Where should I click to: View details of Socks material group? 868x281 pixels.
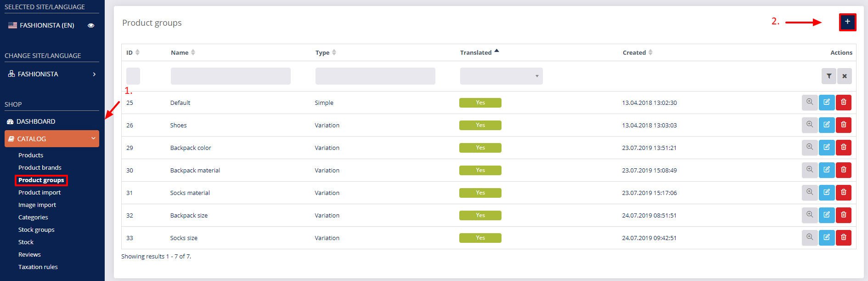point(810,192)
